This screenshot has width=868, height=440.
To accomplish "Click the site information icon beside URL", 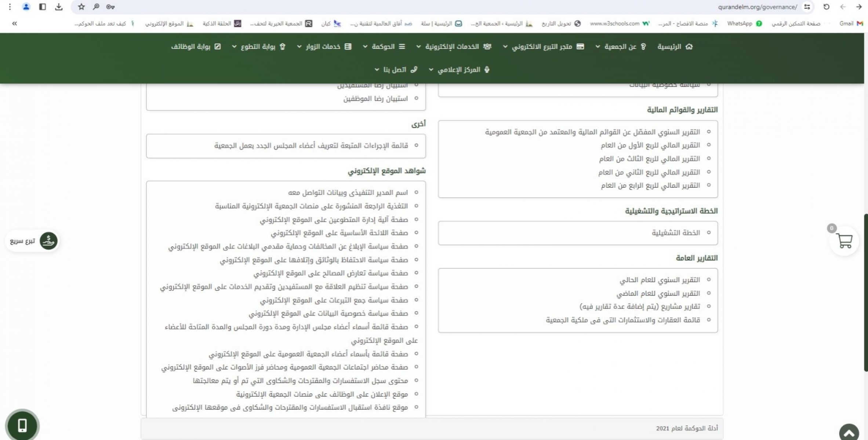I will (807, 7).
